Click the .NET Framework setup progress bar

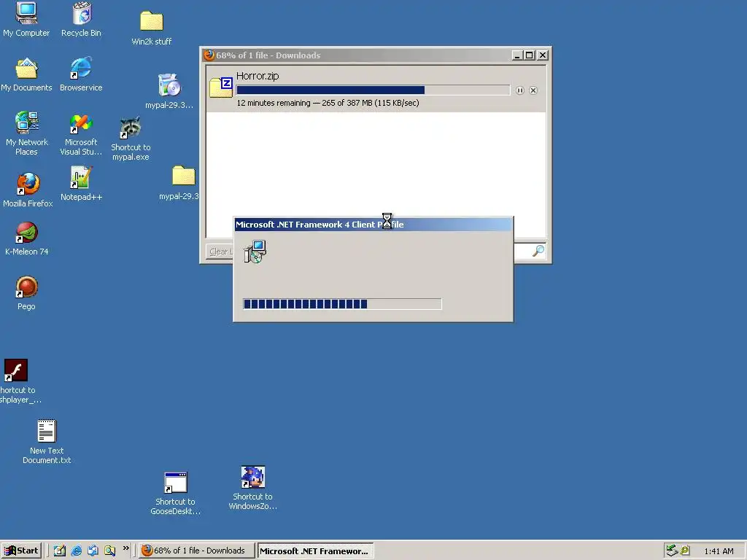[342, 304]
